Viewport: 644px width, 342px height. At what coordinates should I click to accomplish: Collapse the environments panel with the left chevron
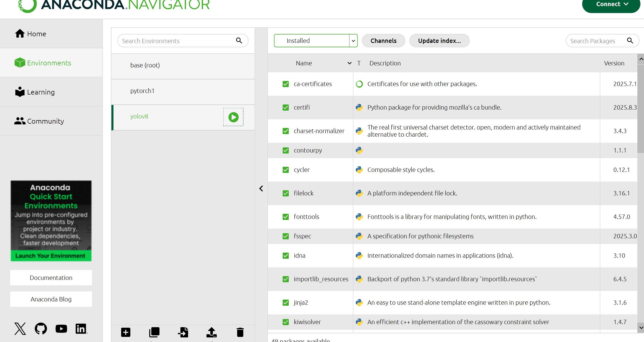pos(261,188)
